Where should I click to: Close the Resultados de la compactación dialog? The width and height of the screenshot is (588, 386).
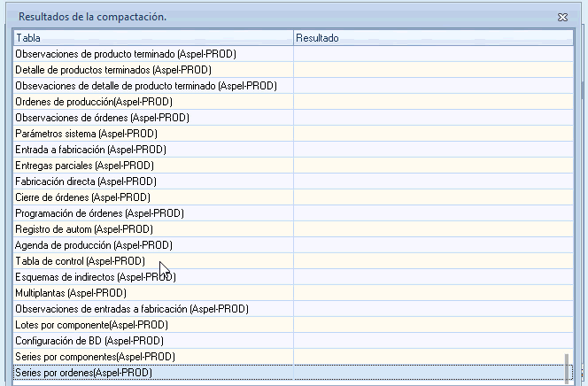click(x=562, y=17)
